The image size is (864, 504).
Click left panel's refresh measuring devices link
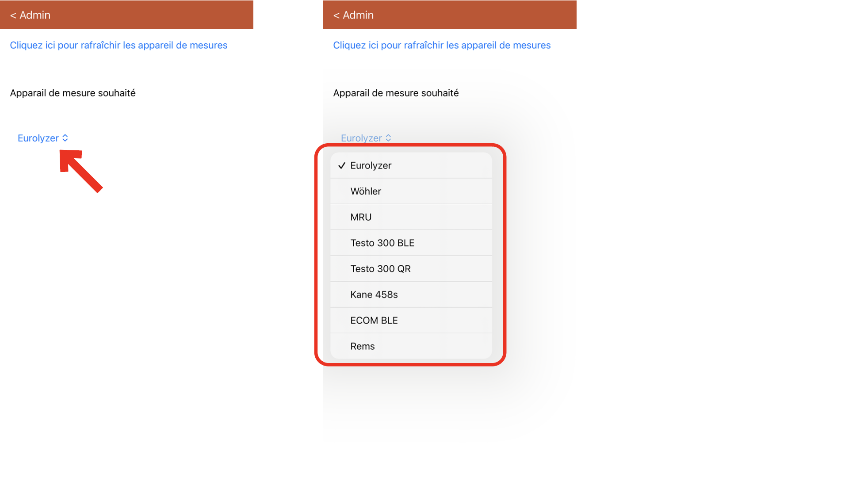click(119, 45)
